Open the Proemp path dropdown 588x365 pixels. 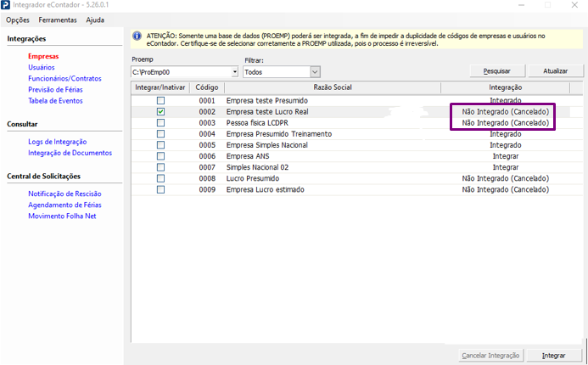coord(234,72)
